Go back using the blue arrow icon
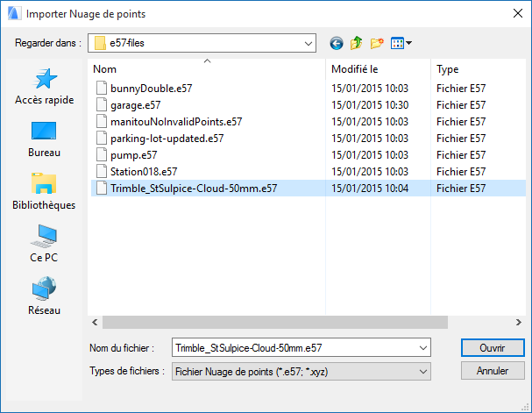Viewport: 532px width, 413px height. click(x=337, y=43)
